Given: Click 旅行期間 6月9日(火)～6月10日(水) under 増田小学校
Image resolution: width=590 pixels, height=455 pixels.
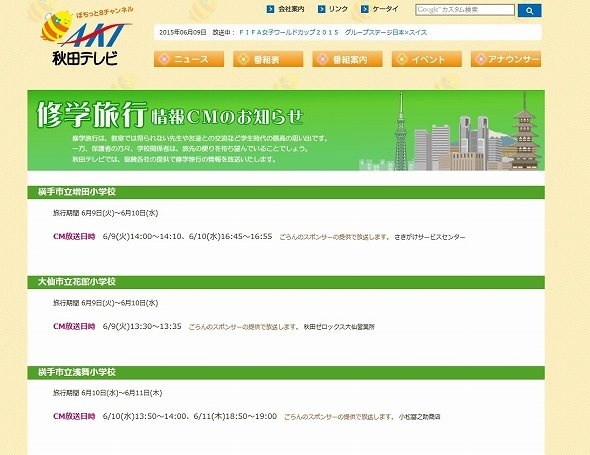Looking at the screenshot, I should tap(105, 213).
